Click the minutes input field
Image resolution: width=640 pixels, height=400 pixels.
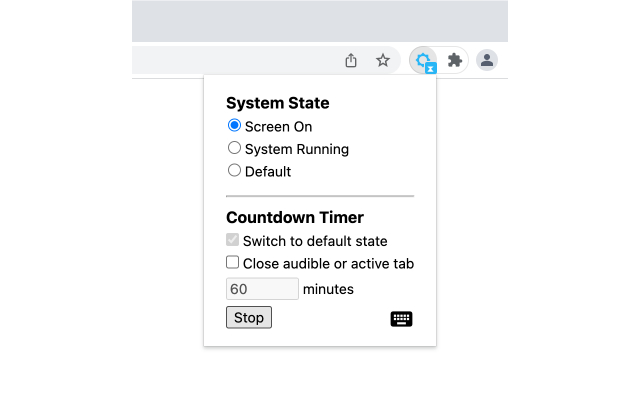(262, 289)
